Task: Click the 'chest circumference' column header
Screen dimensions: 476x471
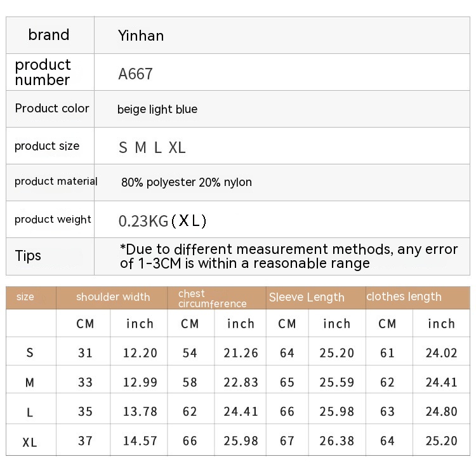Action: click(212, 298)
